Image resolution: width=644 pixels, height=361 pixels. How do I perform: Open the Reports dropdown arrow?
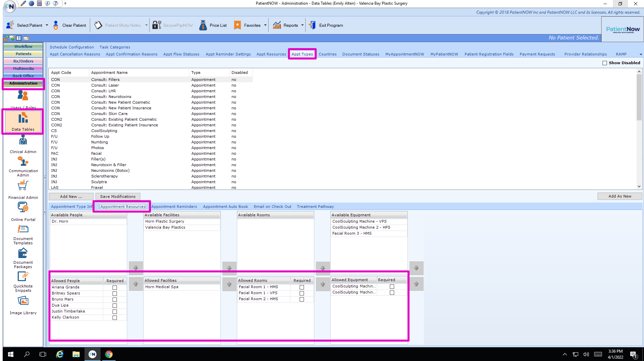pyautogui.click(x=302, y=25)
